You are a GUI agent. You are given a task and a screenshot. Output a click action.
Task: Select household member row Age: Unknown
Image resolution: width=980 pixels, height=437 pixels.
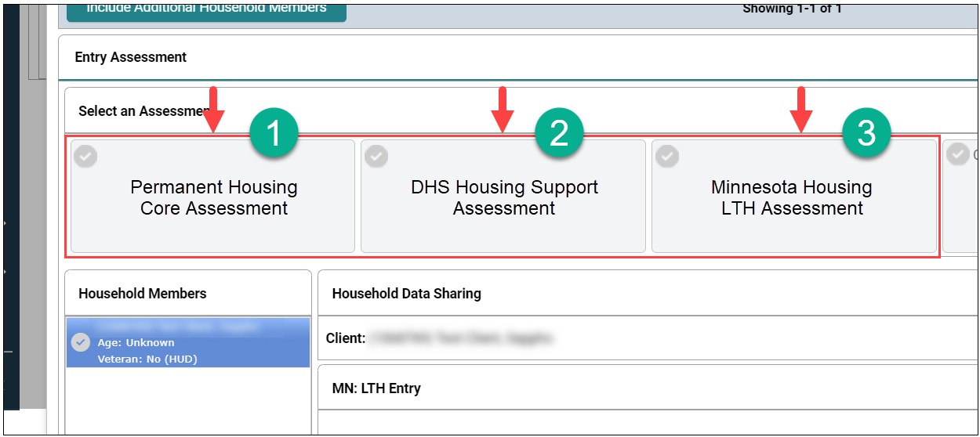coord(188,342)
